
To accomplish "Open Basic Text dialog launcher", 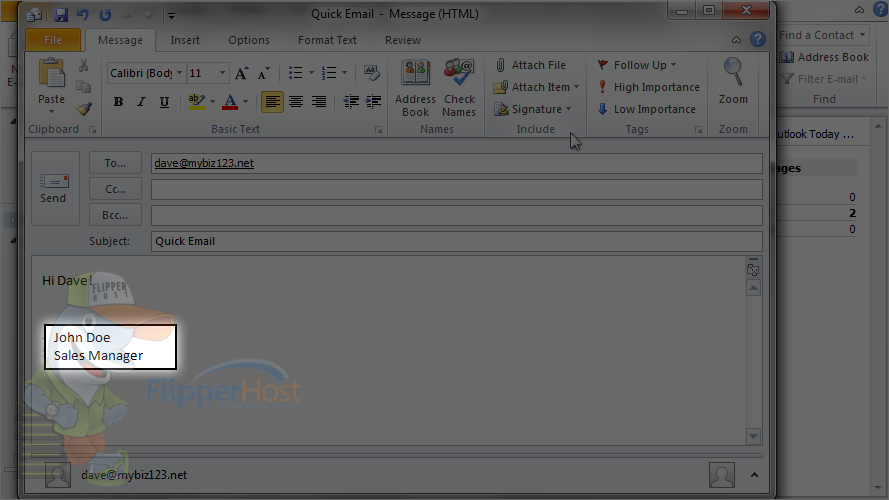I will pos(378,130).
